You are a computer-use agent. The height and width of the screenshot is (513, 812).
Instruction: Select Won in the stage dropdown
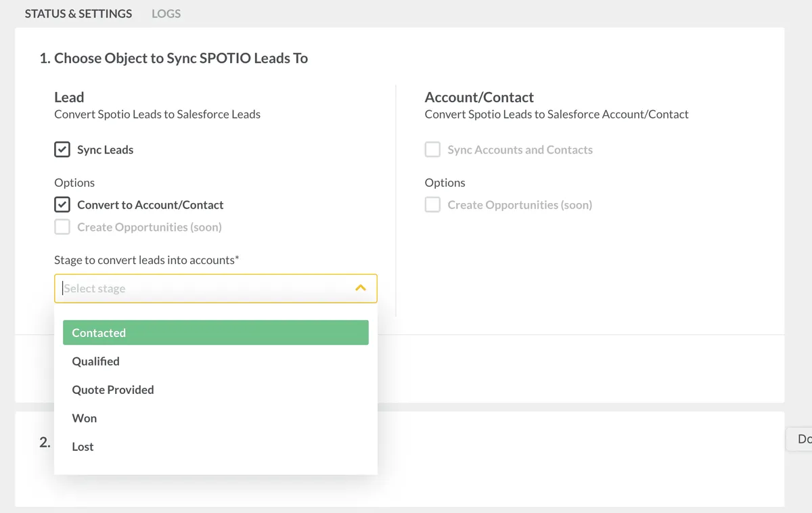pyautogui.click(x=85, y=418)
